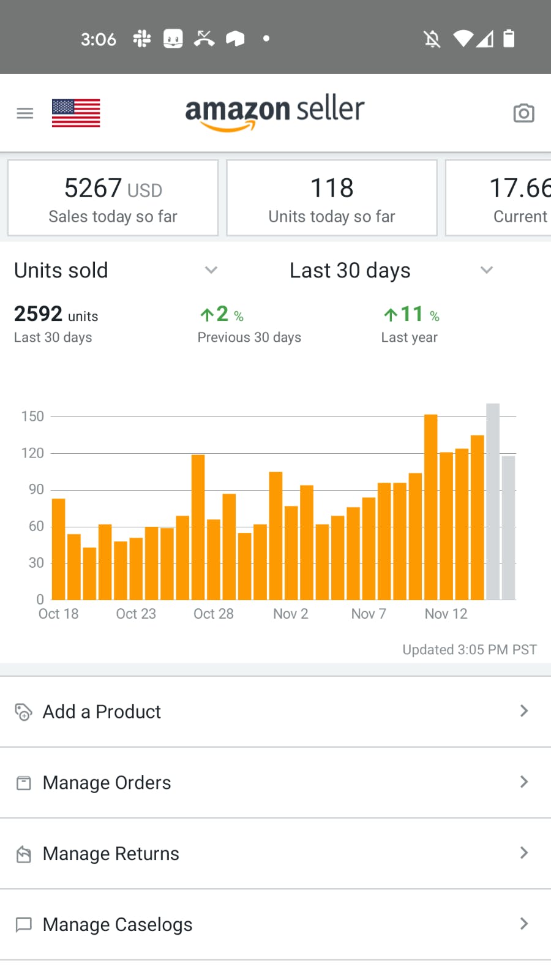Expand Add a Product chevron arrow
The image size is (551, 980).
[524, 711]
